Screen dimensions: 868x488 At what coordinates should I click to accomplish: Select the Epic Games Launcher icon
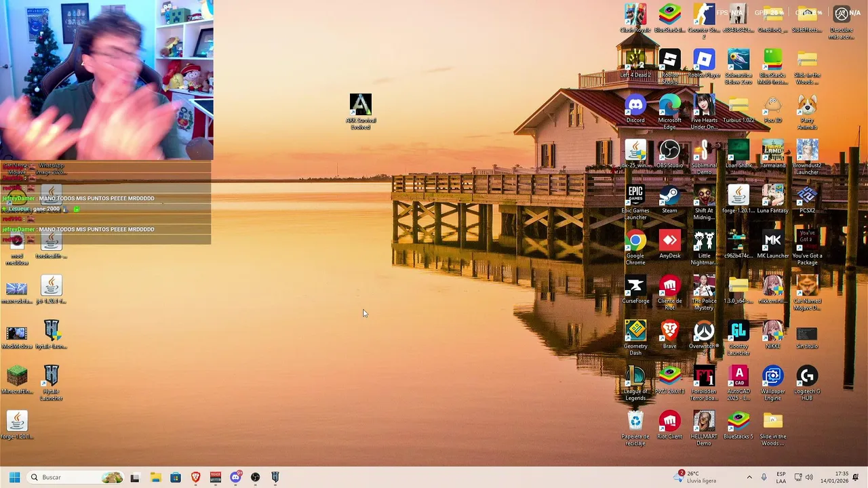click(x=635, y=203)
